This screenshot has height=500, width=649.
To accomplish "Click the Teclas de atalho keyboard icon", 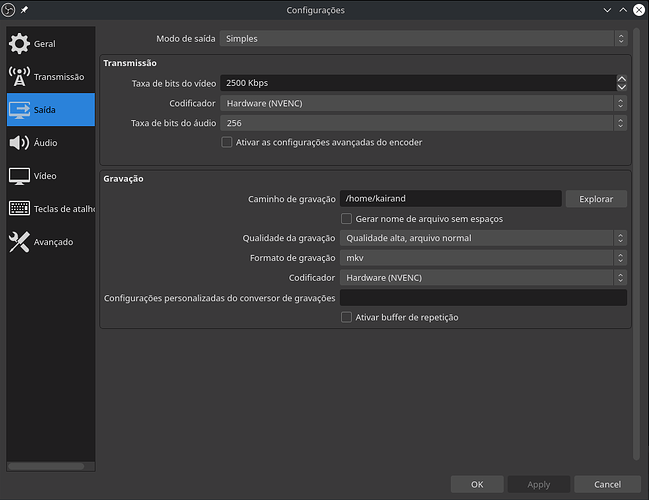I will click(x=19, y=209).
